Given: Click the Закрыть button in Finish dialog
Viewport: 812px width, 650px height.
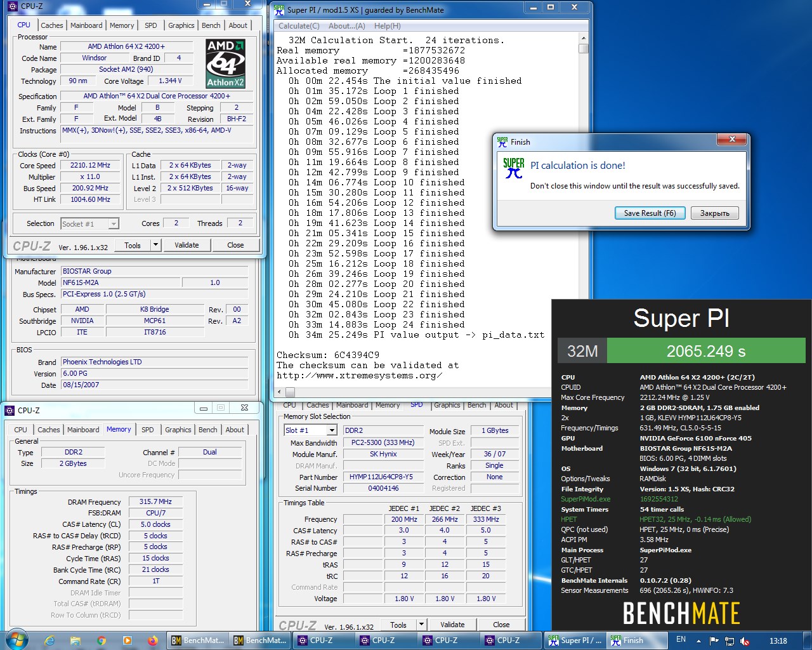Looking at the screenshot, I should pyautogui.click(x=715, y=213).
